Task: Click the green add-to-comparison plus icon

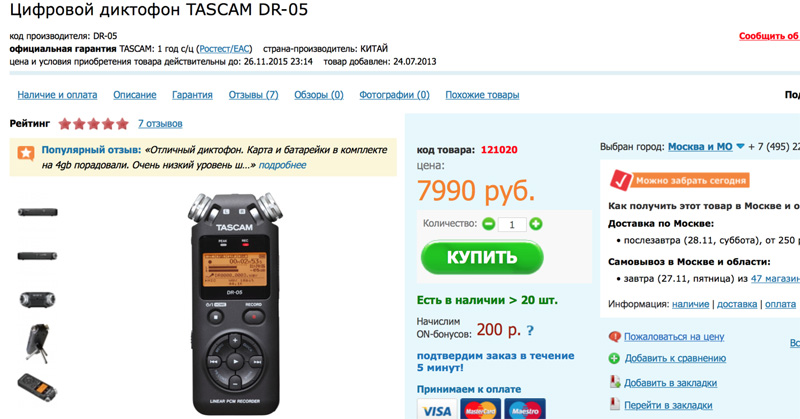Action: tap(614, 359)
